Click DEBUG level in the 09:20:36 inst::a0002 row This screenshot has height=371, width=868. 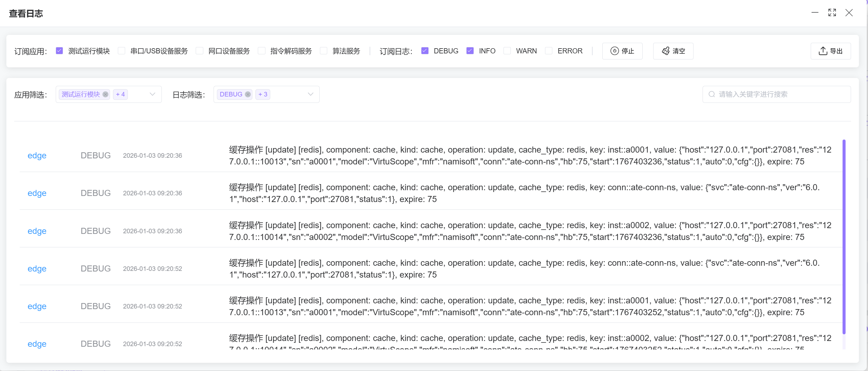point(96,231)
